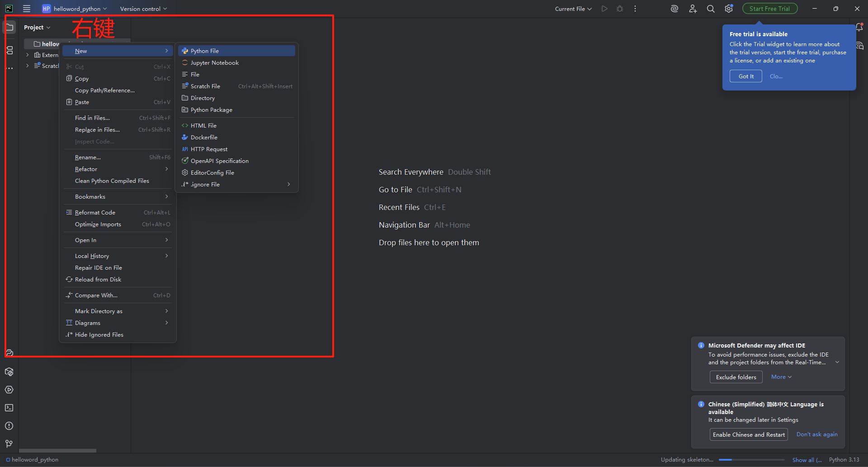Open the Git version control panel
This screenshot has height=467, width=868.
tap(9, 444)
